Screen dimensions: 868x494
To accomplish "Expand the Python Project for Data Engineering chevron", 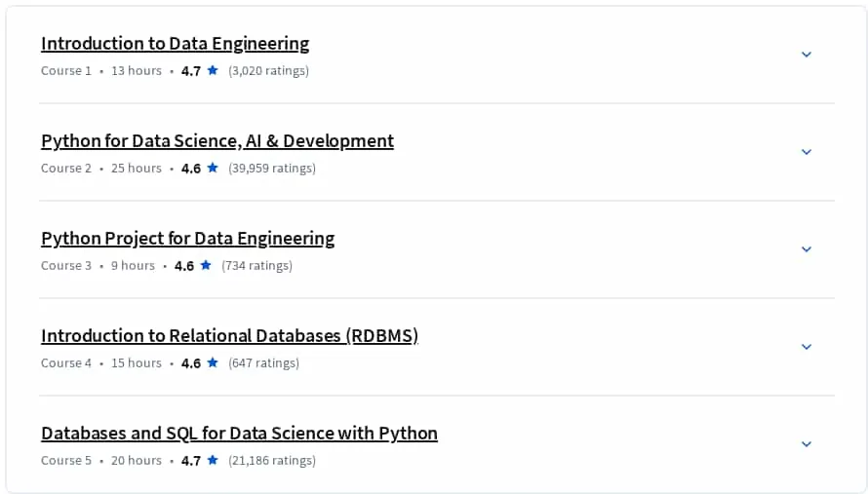I will coord(807,248).
